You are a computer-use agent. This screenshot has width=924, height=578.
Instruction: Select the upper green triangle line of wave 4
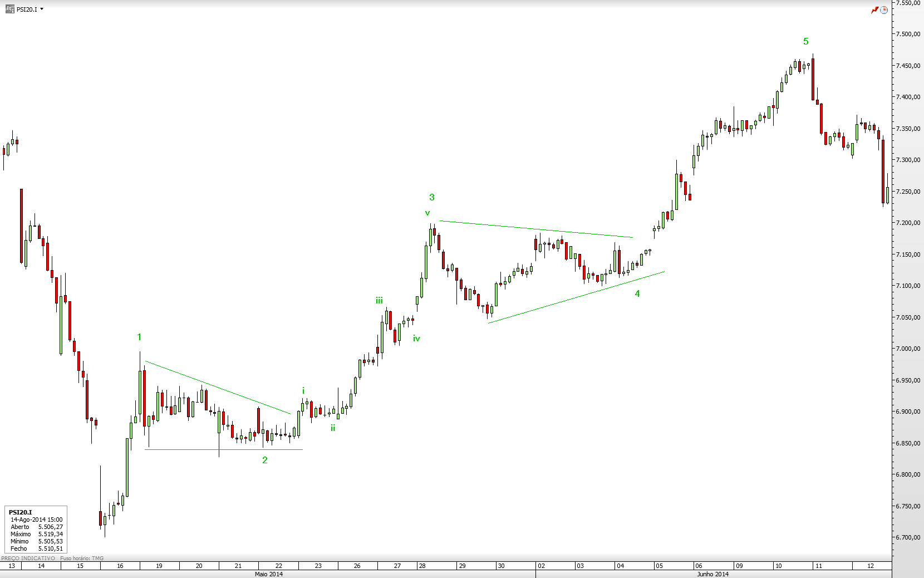[x=536, y=229]
